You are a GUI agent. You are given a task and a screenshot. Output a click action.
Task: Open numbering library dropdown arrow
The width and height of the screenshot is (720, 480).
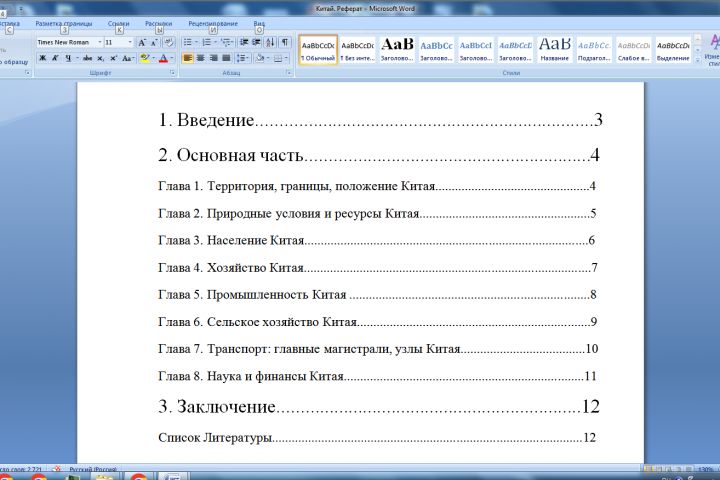coord(215,43)
